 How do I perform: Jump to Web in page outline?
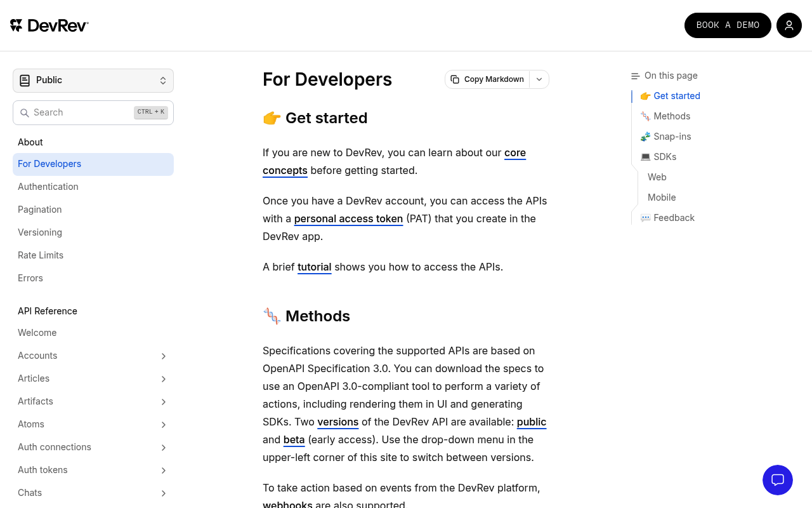click(657, 177)
